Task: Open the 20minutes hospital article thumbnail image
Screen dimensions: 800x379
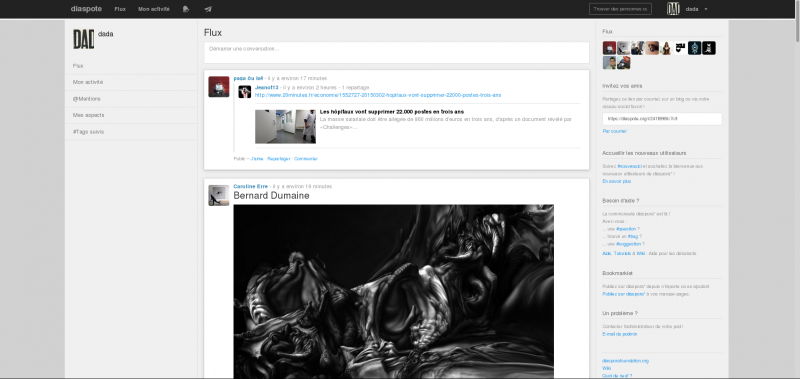Action: tap(285, 127)
